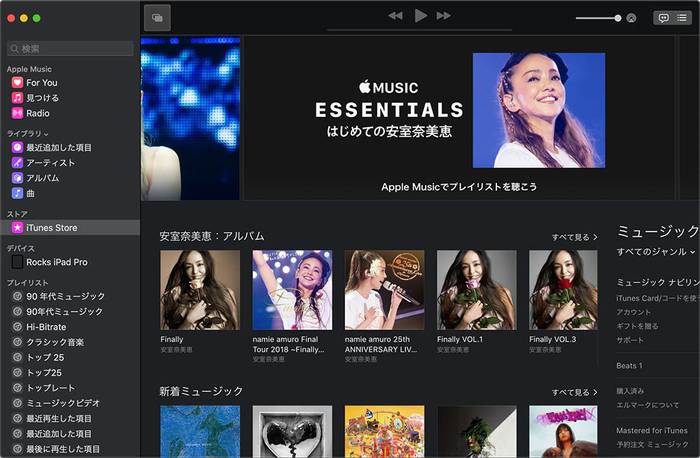
Task: Click Apple Musicでプレイリストを聴こう text
Action: [x=459, y=187]
